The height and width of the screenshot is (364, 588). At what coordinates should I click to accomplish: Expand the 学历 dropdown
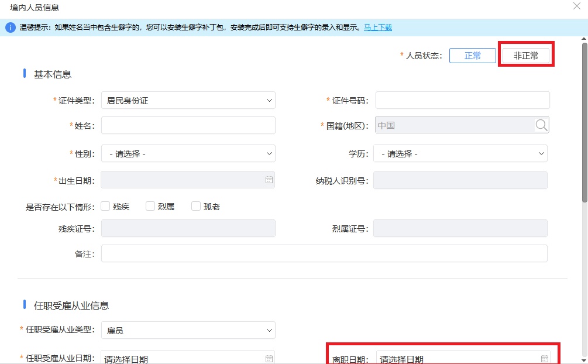(x=460, y=154)
